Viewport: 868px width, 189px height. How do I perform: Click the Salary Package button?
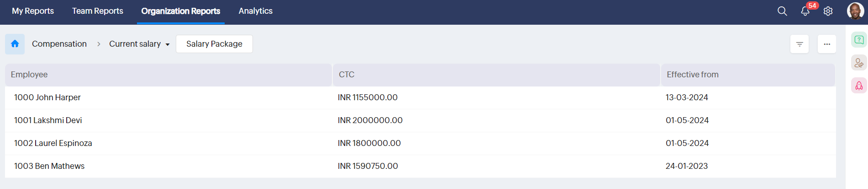click(x=214, y=44)
